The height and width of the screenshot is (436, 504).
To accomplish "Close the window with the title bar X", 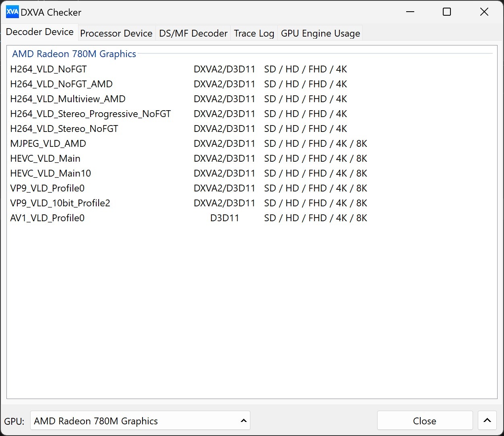I will coord(484,12).
